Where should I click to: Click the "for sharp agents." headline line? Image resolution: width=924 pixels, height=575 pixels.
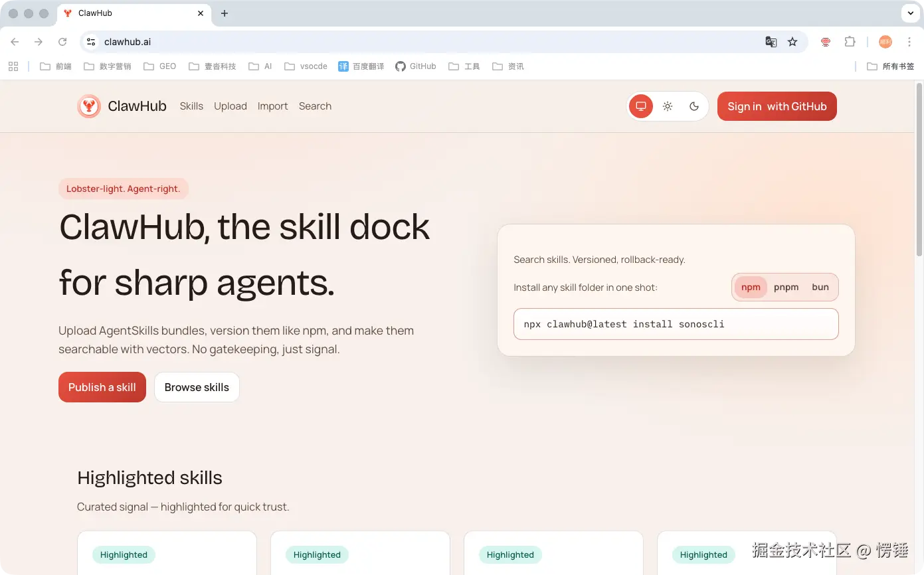197,282
